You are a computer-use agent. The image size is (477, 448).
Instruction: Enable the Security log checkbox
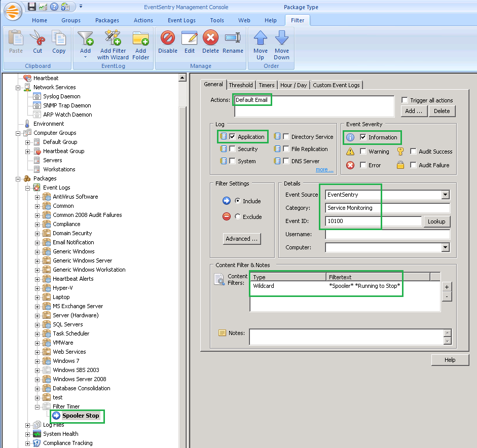(x=232, y=148)
